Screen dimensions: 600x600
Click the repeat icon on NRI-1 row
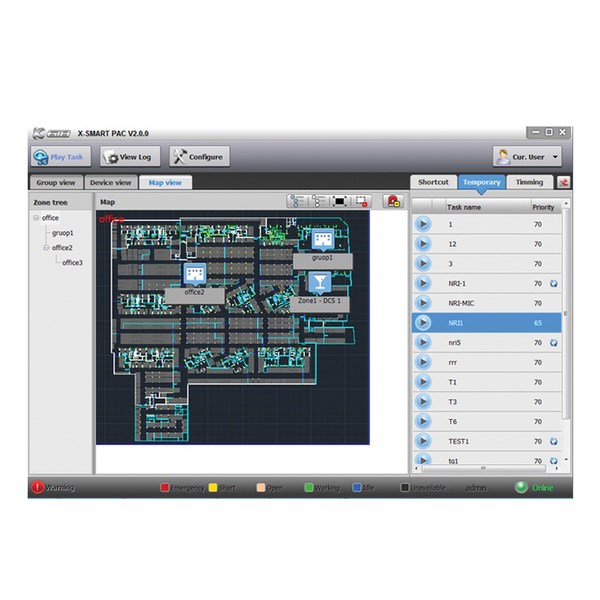pyautogui.click(x=553, y=284)
